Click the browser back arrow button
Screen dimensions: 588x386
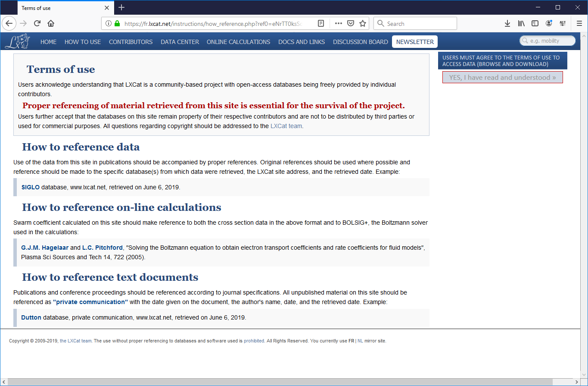[x=9, y=23]
